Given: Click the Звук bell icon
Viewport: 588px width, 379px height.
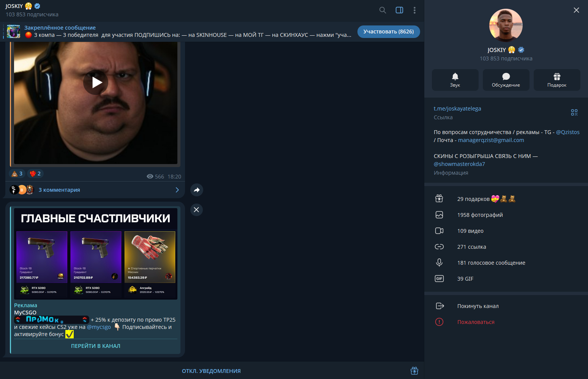Looking at the screenshot, I should 455,80.
